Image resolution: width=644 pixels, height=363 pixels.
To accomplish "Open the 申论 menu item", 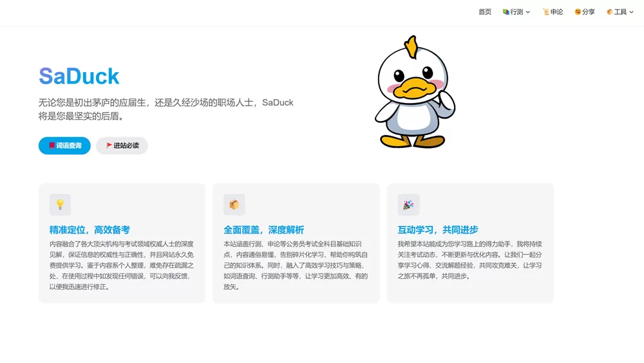I will pos(556,12).
